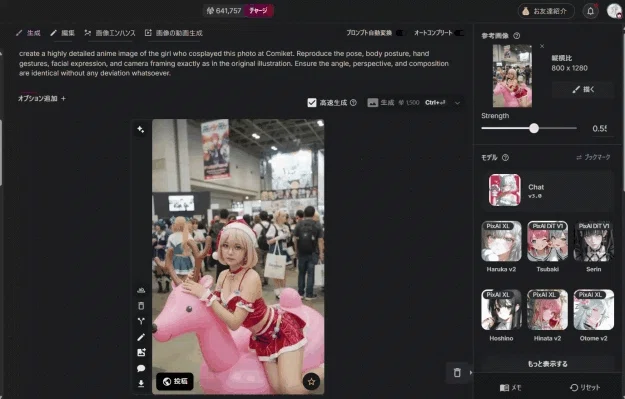
Task: Click the 描く button
Action: coord(583,90)
